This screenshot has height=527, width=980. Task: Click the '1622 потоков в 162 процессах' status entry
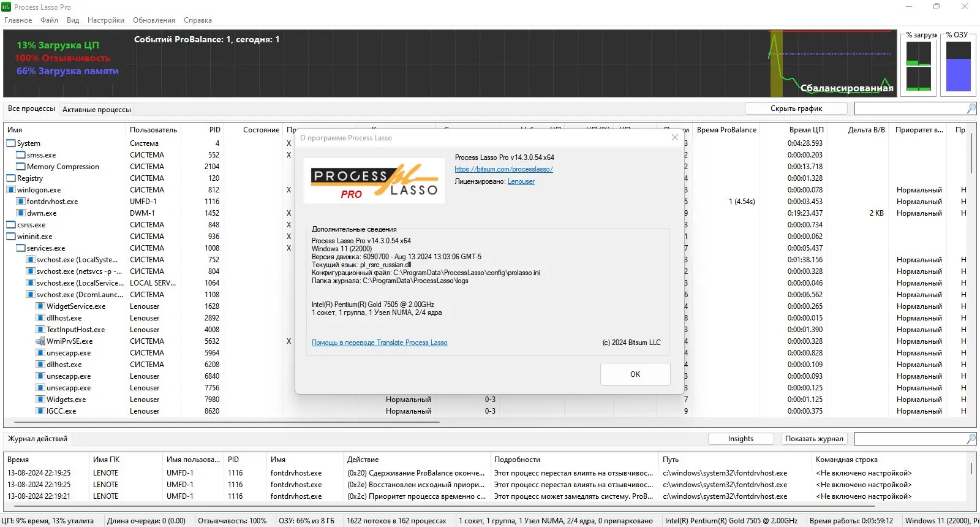pos(396,521)
